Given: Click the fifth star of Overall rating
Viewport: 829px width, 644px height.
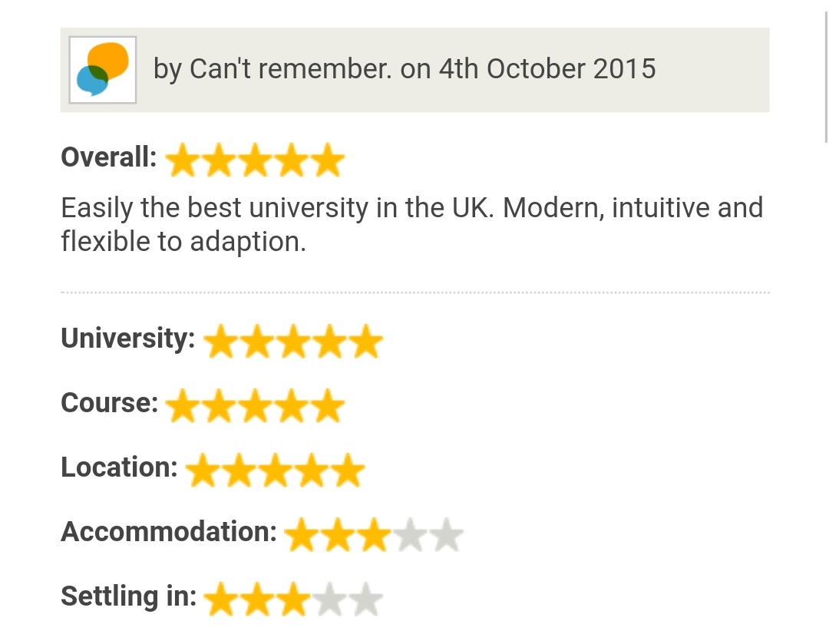Looking at the screenshot, I should coord(328,161).
